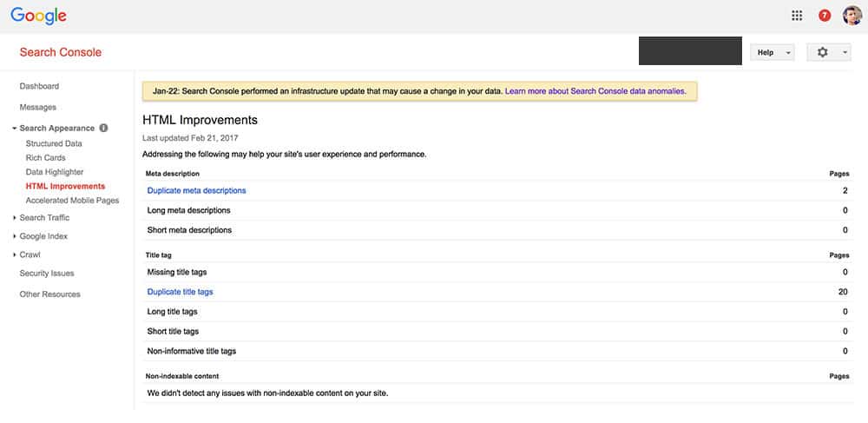The height and width of the screenshot is (423, 868).
Task: Open the red notifications badge
Action: click(x=825, y=16)
